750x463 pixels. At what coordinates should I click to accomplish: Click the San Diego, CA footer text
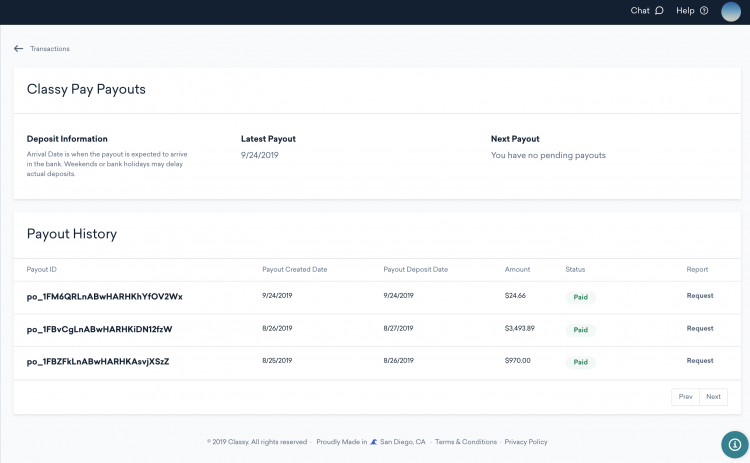click(x=402, y=442)
